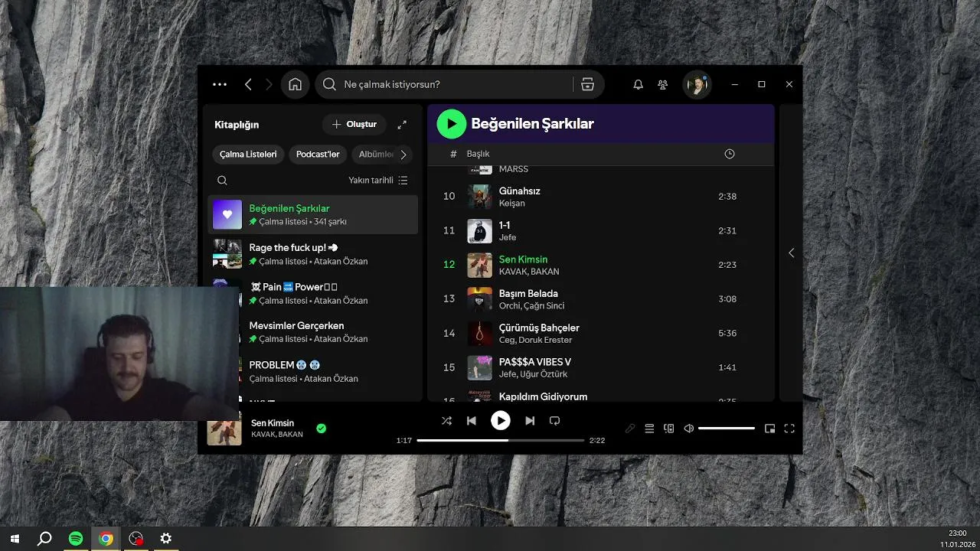
Task: Open the play queue icon
Action: (x=649, y=429)
